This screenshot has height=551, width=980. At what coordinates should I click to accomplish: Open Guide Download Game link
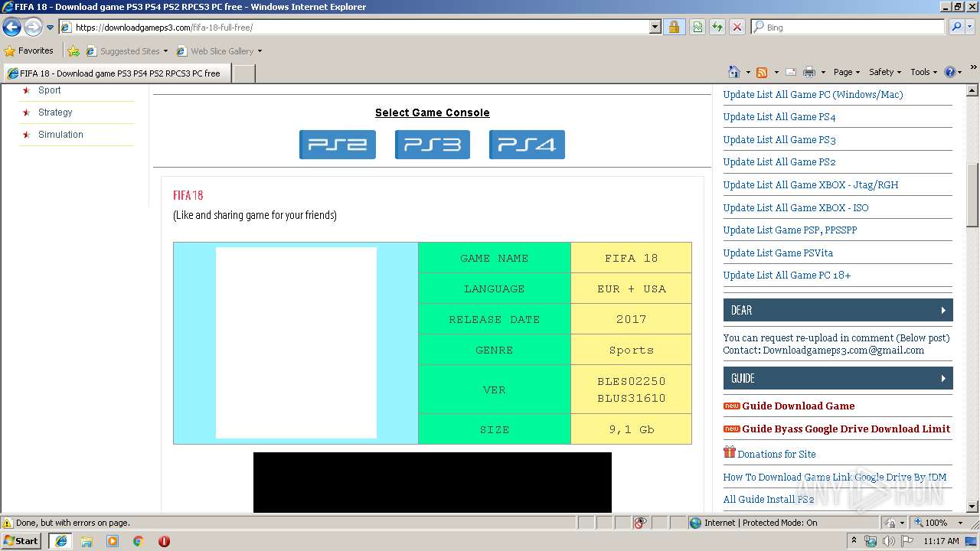(798, 406)
